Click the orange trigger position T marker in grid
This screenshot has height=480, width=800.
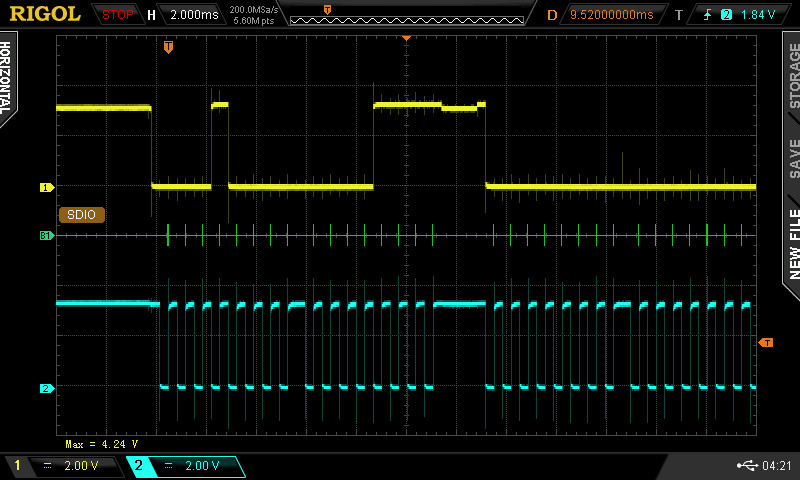point(168,47)
